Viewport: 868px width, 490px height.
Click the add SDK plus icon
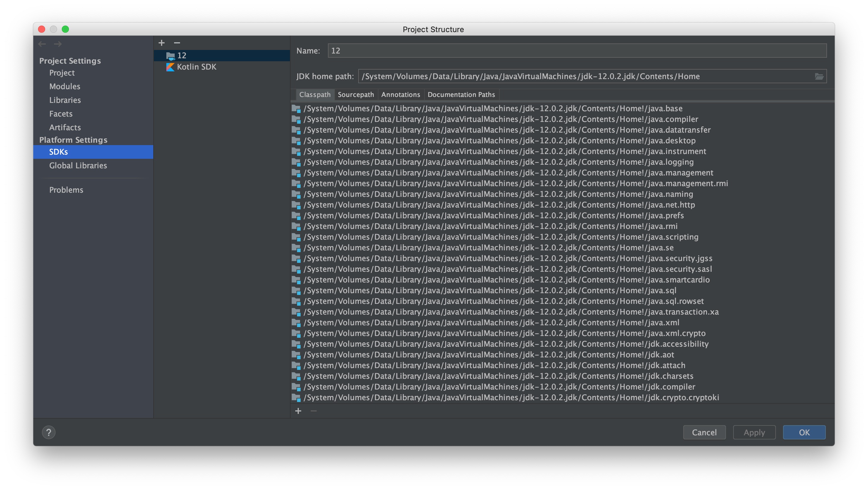click(x=161, y=43)
